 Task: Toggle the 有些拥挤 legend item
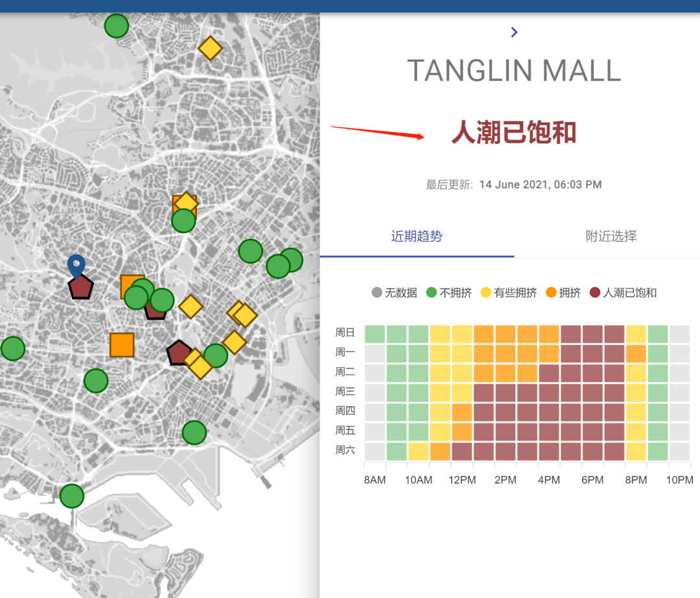tap(509, 293)
